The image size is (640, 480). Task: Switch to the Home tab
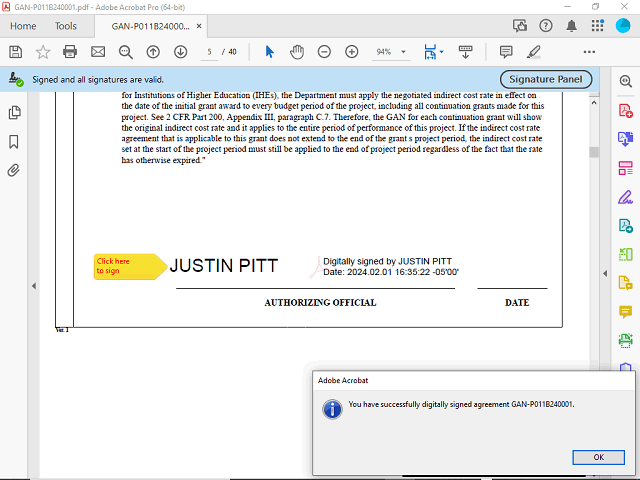coord(22,26)
